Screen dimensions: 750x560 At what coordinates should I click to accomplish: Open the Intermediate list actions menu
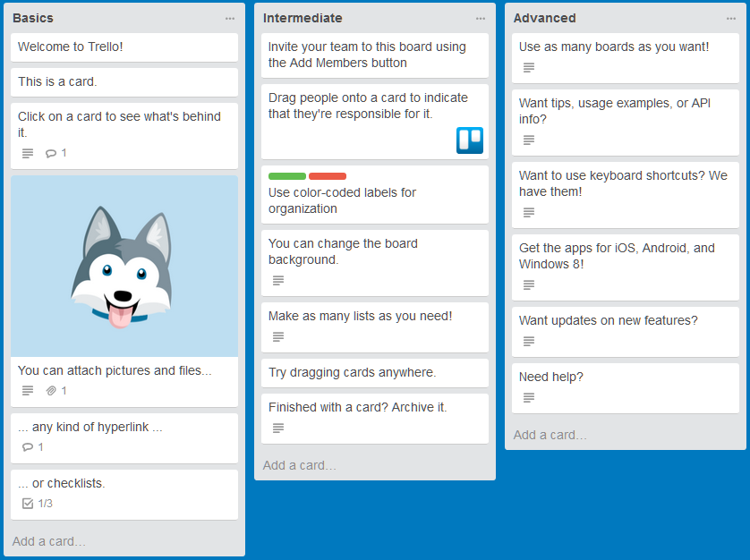481,18
